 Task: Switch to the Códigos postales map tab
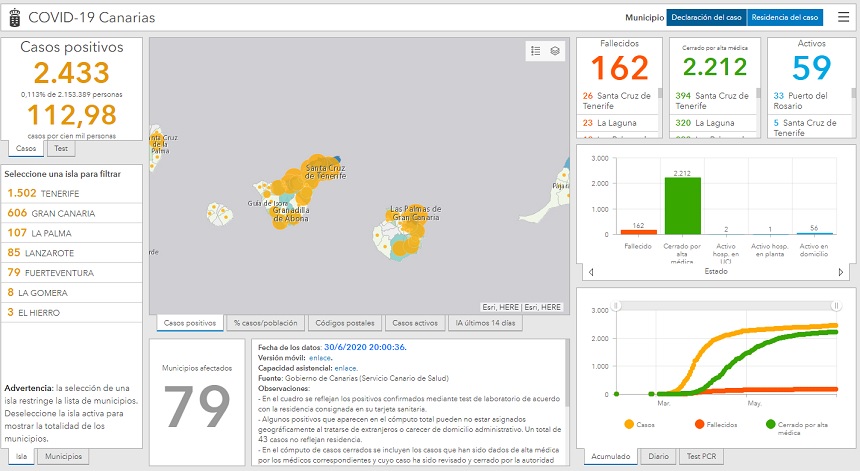[x=343, y=323]
